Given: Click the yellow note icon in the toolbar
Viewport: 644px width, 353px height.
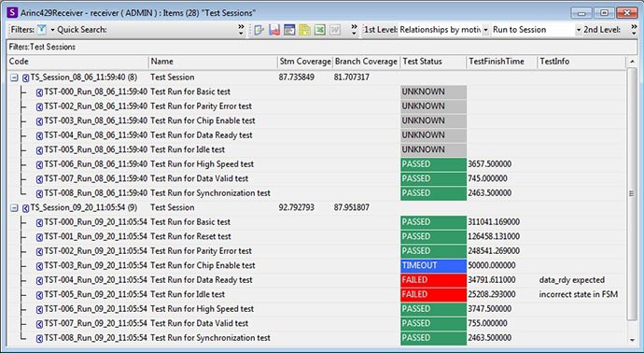Looking at the screenshot, I should tap(305, 30).
